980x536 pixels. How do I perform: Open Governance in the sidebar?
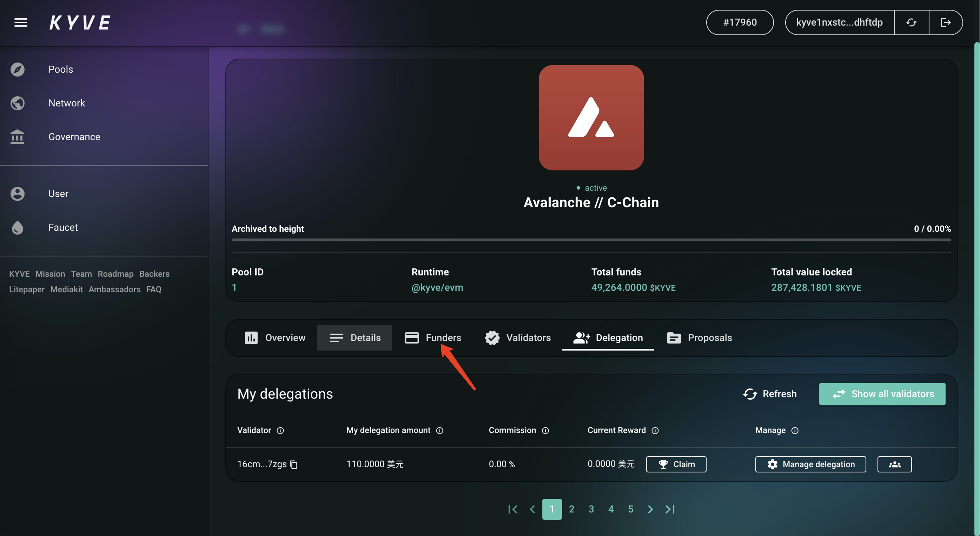coord(74,137)
